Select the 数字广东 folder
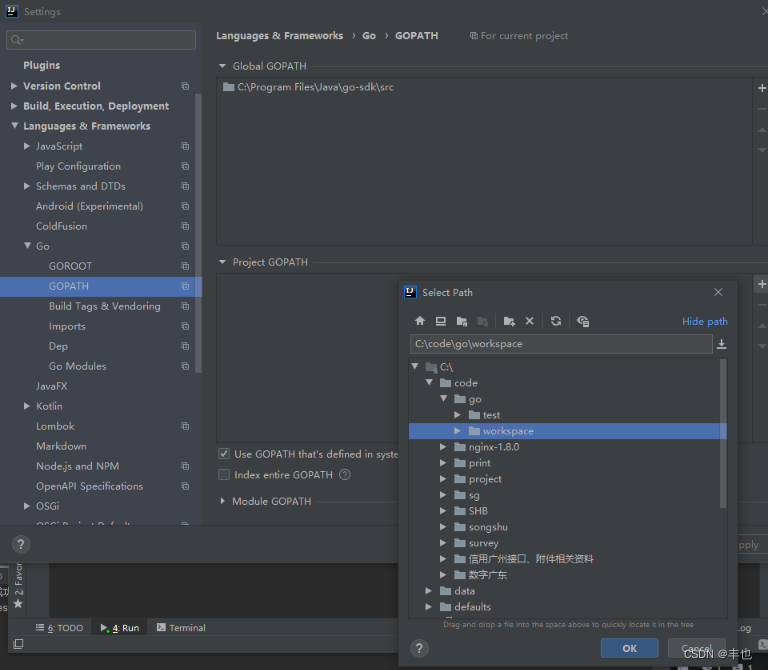Screen dimensions: 768x670 coord(487,574)
